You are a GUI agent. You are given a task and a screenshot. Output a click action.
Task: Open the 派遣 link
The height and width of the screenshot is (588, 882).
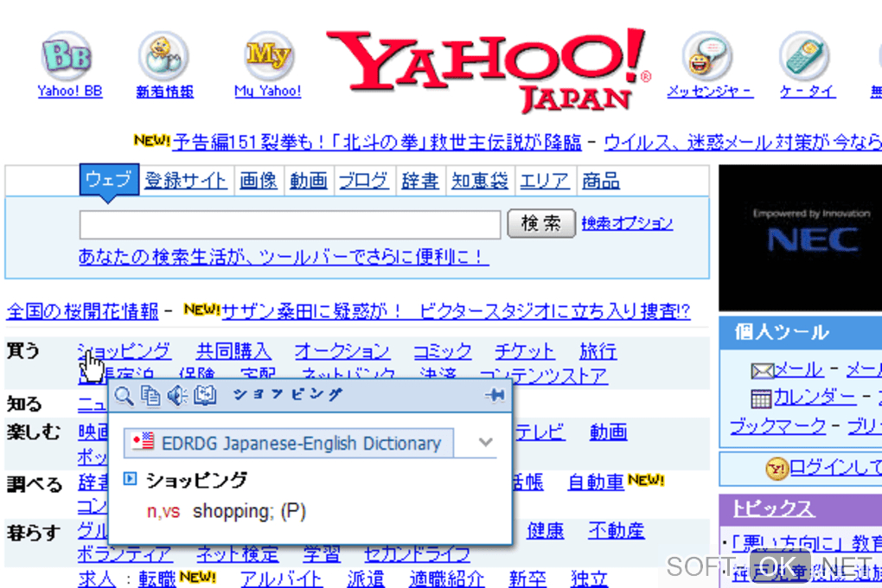pos(366,578)
